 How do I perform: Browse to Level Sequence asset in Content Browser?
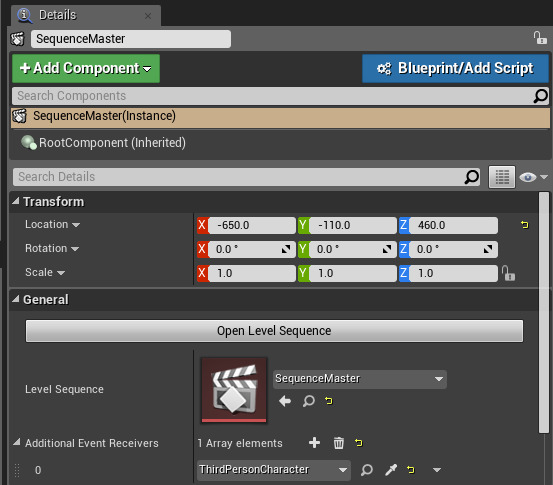tap(309, 401)
